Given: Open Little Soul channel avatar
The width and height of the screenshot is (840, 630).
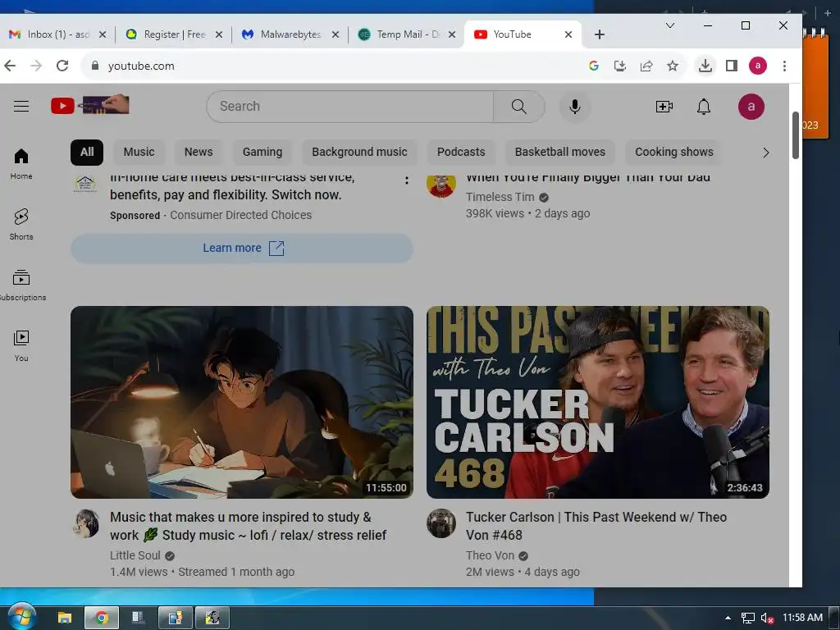Looking at the screenshot, I should (85, 523).
